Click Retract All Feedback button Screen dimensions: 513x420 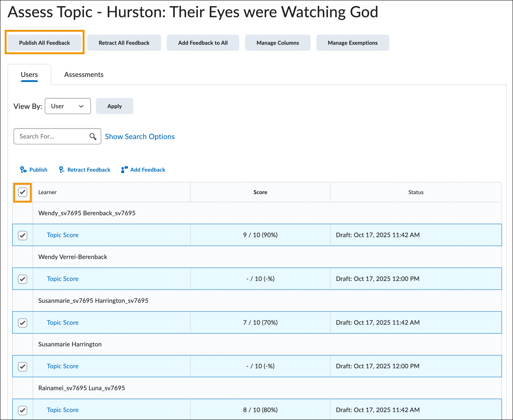point(124,43)
